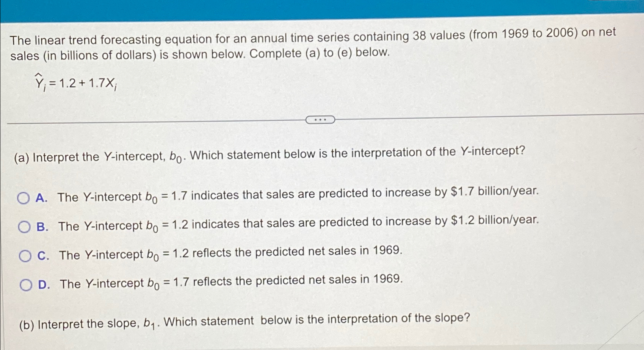Expand the ellipsis divider handle
This screenshot has height=350, width=644.
320,120
